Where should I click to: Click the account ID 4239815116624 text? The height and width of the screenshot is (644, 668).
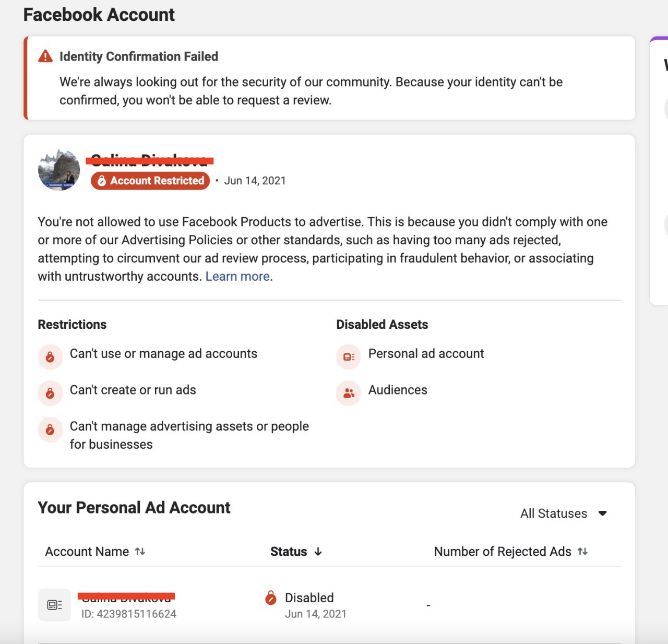click(128, 614)
